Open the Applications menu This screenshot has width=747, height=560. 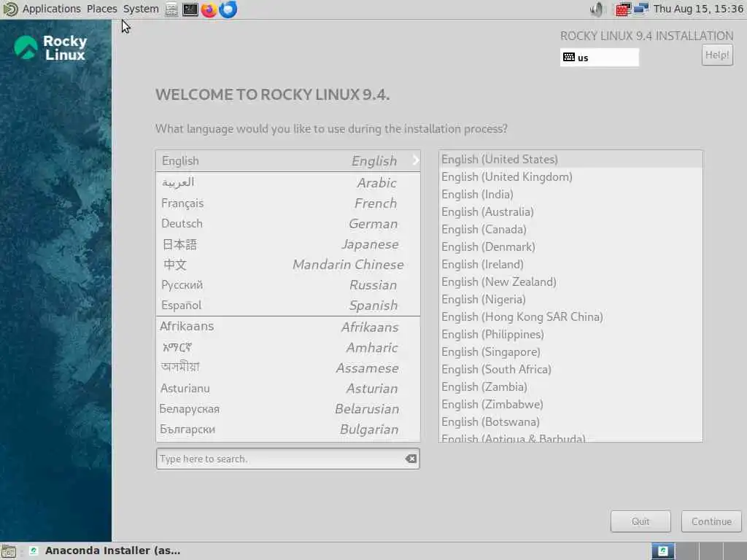point(52,9)
